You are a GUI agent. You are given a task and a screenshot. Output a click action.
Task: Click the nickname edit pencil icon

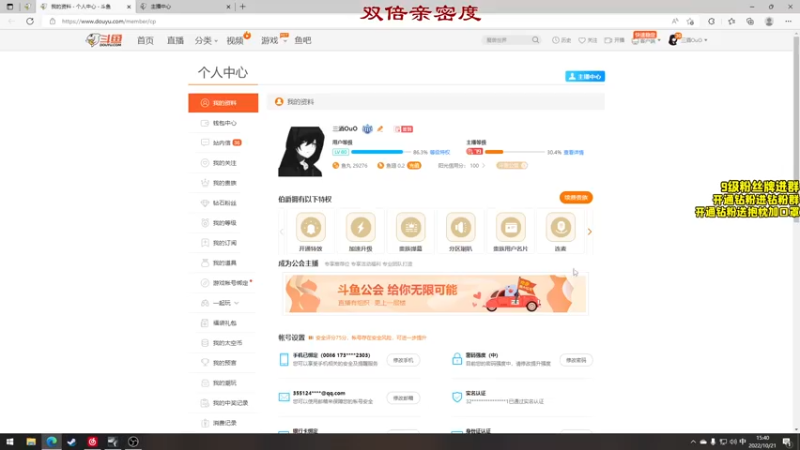[380, 129]
